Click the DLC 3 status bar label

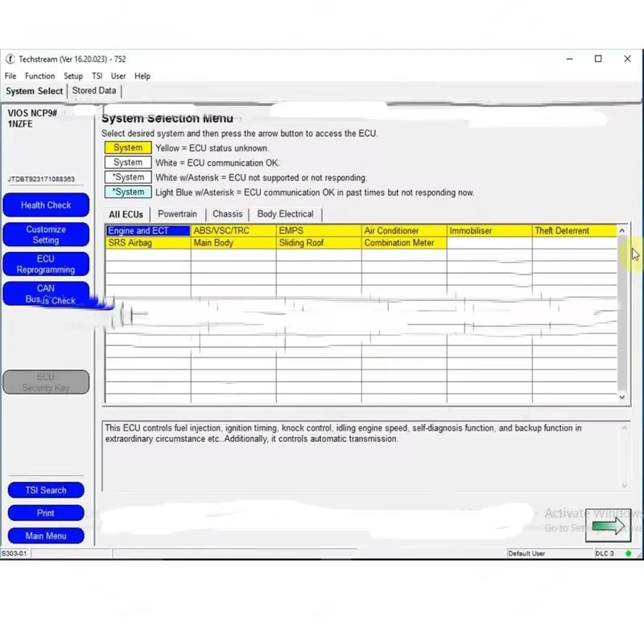coord(605,553)
